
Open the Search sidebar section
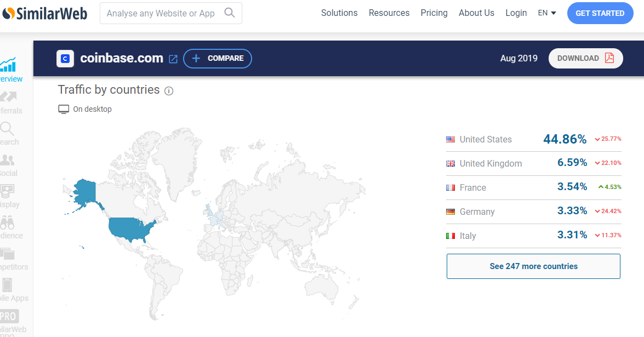click(x=9, y=134)
